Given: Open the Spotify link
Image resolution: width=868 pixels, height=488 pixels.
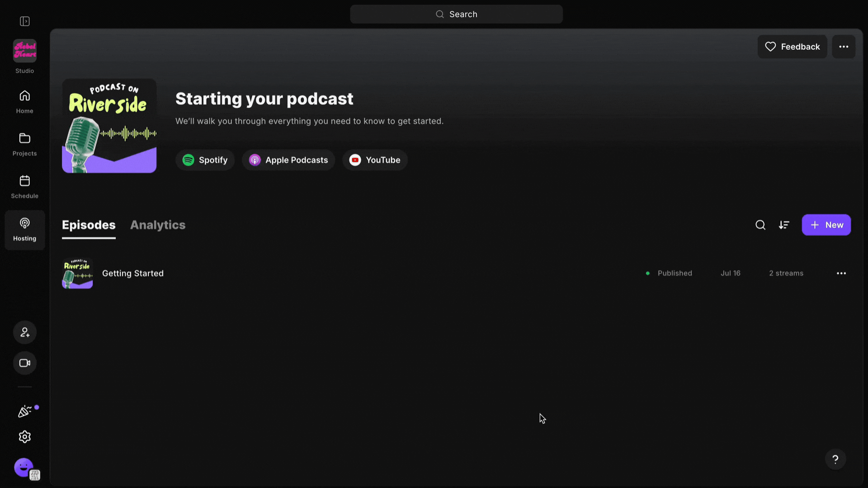Looking at the screenshot, I should point(205,160).
